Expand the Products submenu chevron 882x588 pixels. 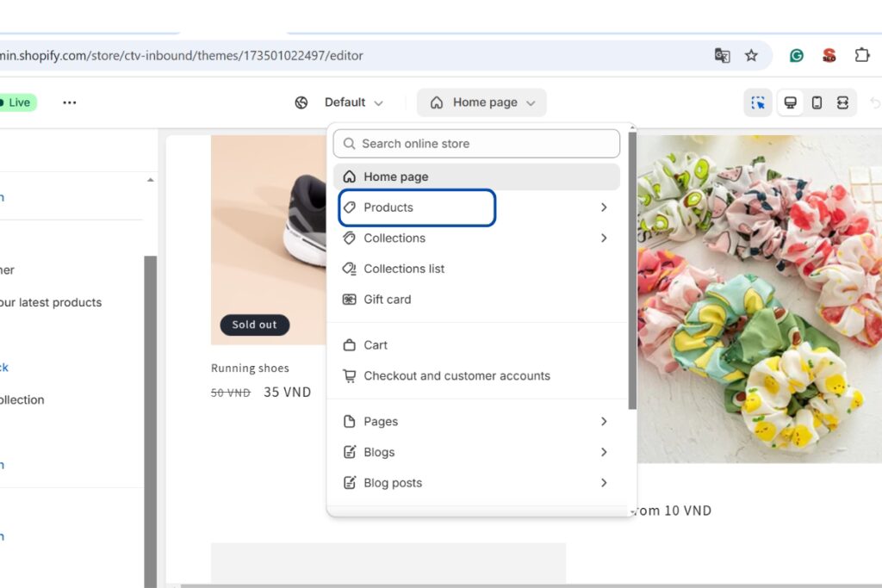[x=604, y=207]
